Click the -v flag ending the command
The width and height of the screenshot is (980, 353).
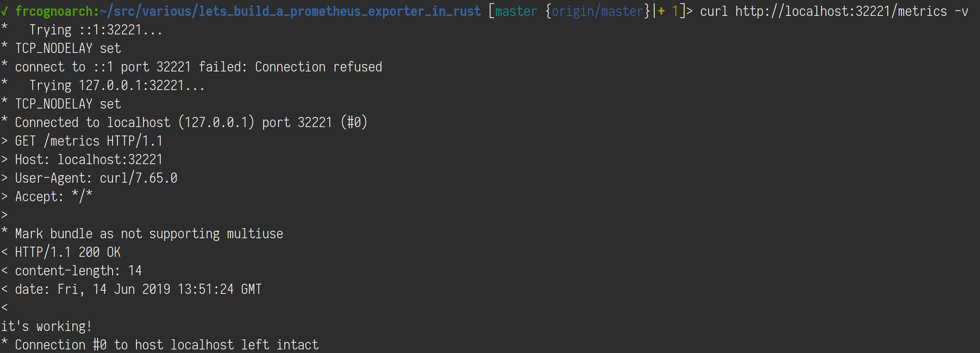(961, 11)
